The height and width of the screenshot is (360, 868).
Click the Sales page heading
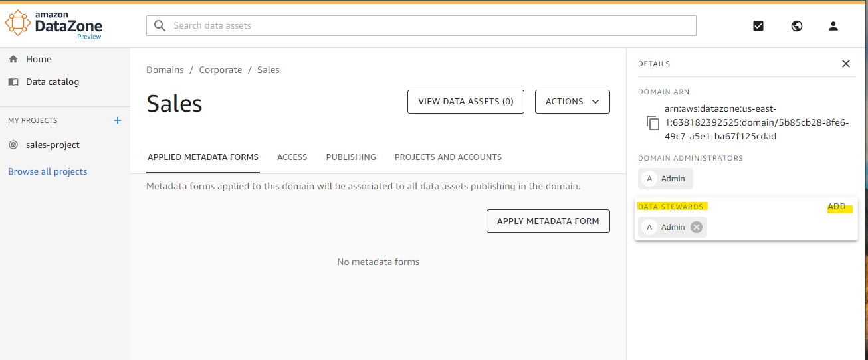coord(174,104)
